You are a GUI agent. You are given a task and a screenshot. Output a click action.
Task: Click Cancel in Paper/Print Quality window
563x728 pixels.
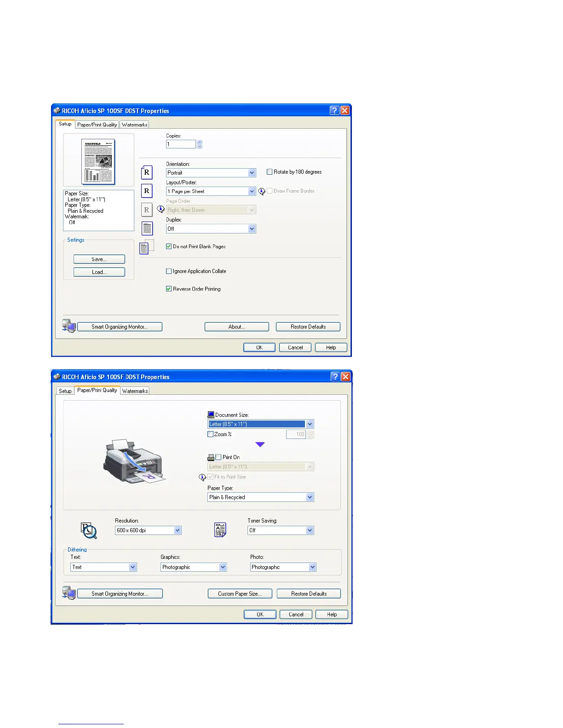tap(296, 614)
